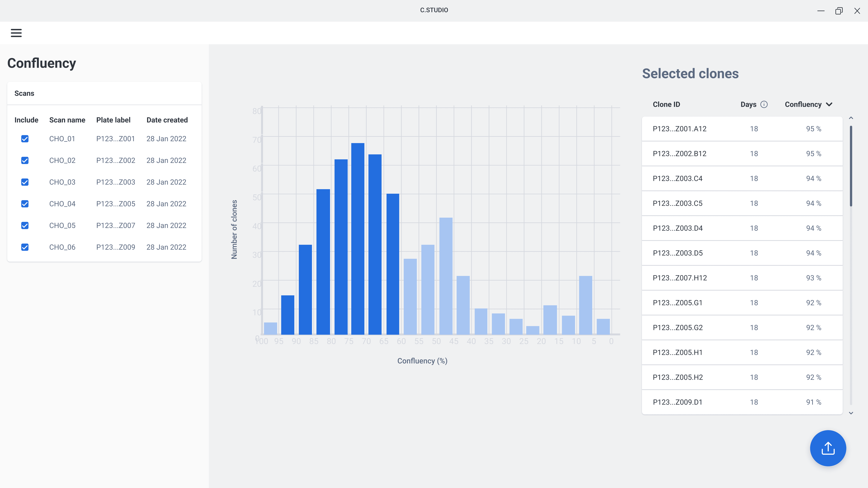Close the C.STUDIO window

(857, 11)
